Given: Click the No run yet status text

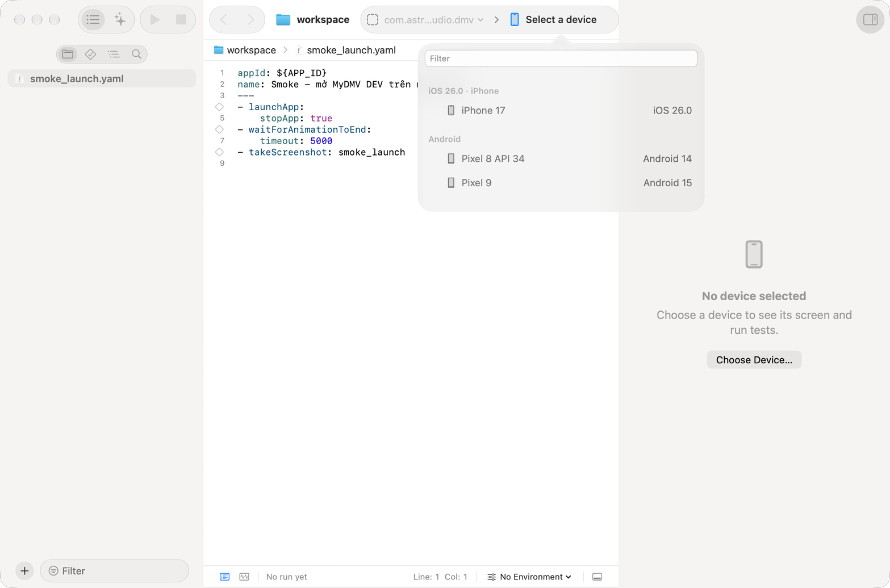Looking at the screenshot, I should coord(287,577).
